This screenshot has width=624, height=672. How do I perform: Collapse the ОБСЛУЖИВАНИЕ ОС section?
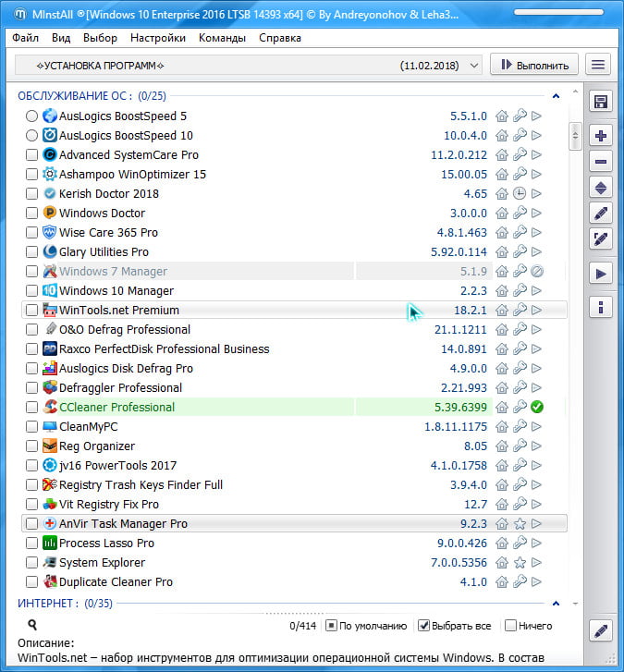click(x=556, y=95)
